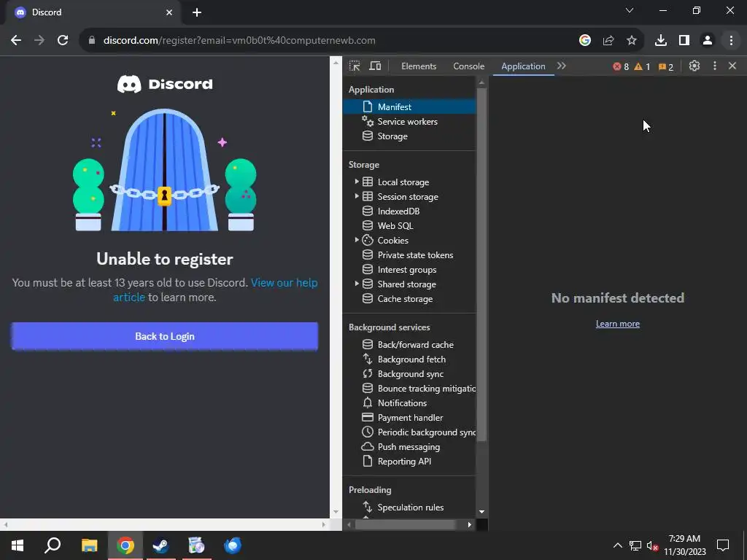
Task: Open Chrome downloads icon
Action: click(x=661, y=41)
